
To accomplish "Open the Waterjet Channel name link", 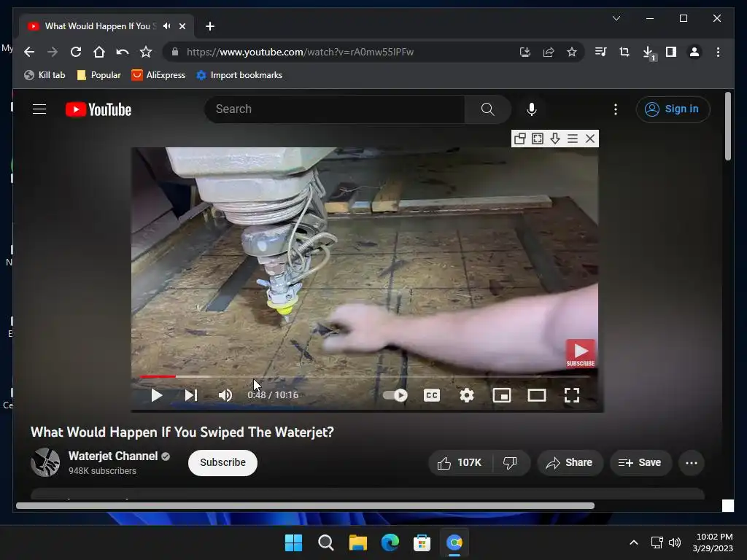I will 113,456.
